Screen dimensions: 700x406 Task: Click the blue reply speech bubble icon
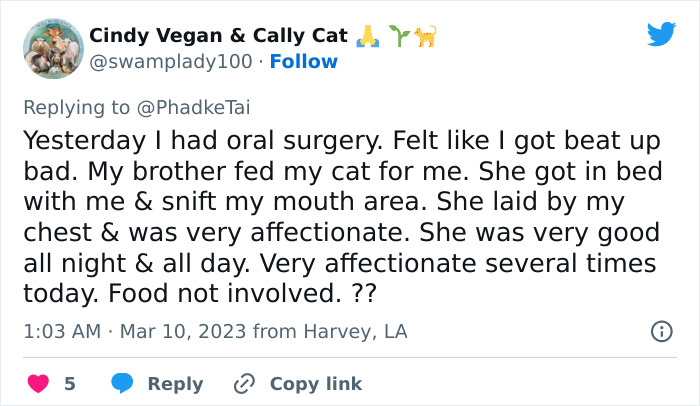(x=123, y=383)
